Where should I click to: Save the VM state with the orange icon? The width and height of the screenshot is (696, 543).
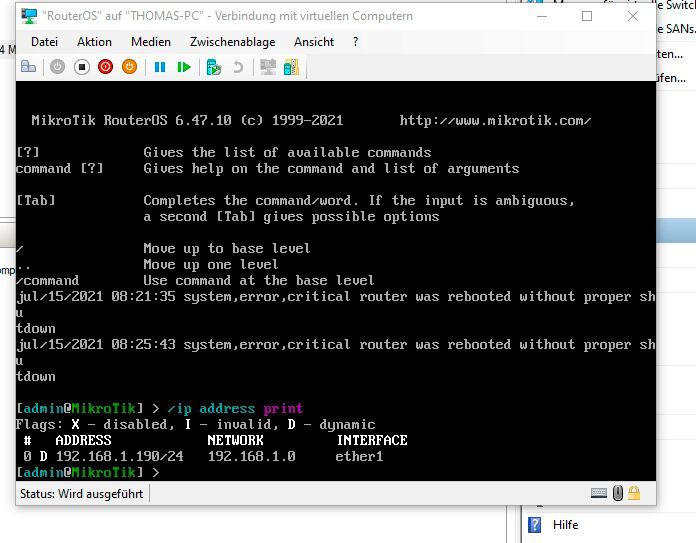130,67
